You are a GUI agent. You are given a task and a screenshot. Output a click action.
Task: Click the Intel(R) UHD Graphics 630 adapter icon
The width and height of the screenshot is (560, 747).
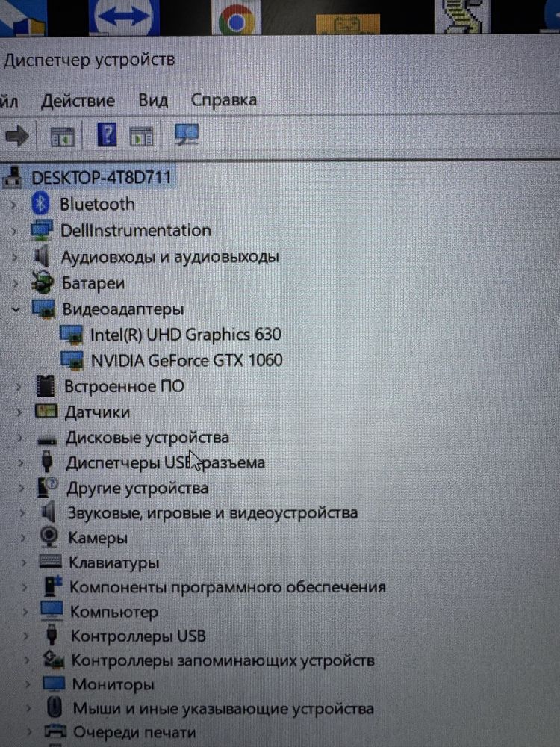pos(72,335)
